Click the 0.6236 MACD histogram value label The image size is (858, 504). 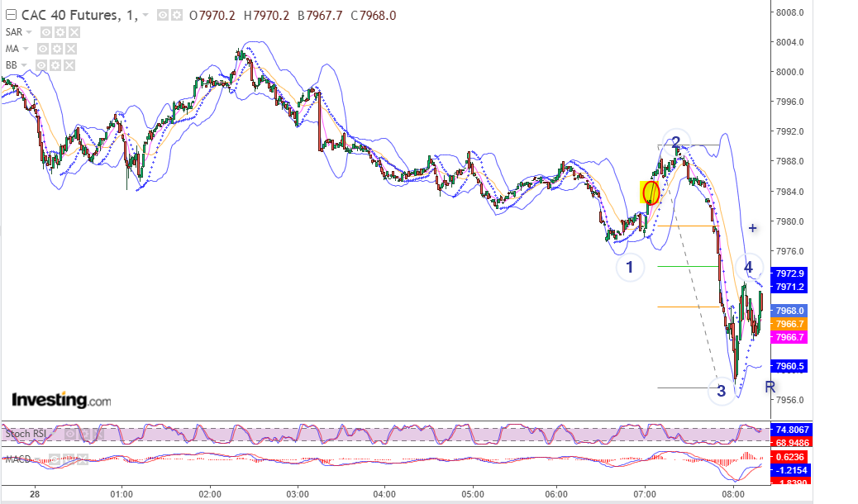click(x=789, y=457)
